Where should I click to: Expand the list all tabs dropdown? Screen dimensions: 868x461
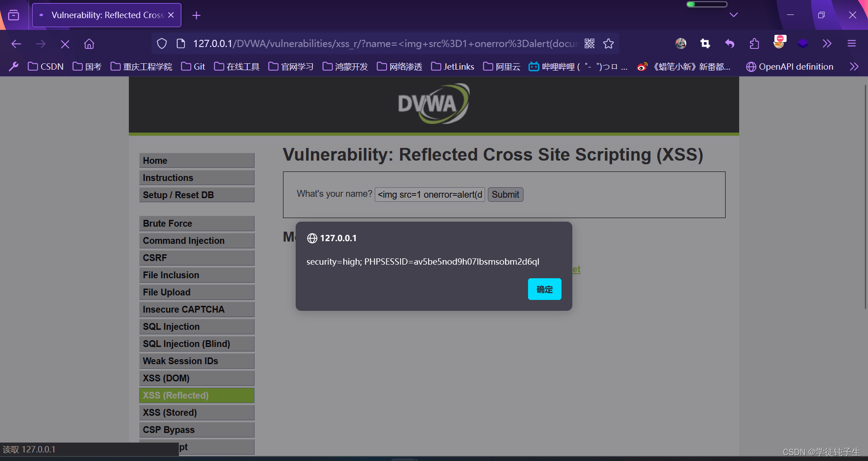734,15
